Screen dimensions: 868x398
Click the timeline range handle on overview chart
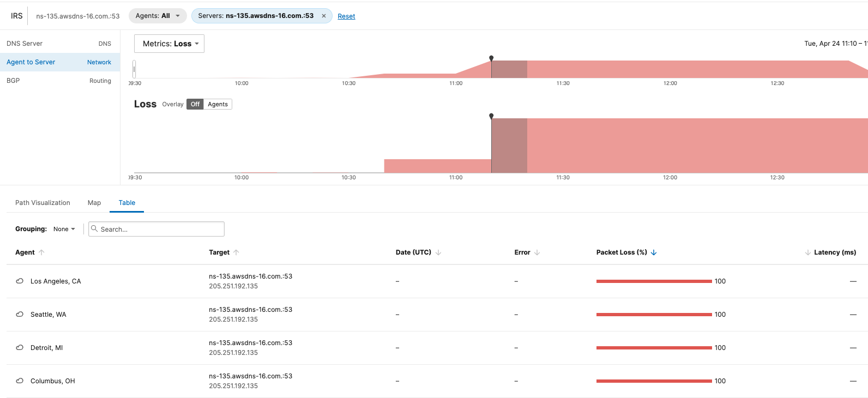point(134,69)
